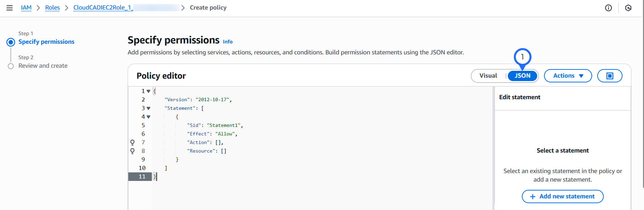Screen dimensions: 644x210
Task: Click lightbulb hint icon on line 7
Action: point(132,143)
